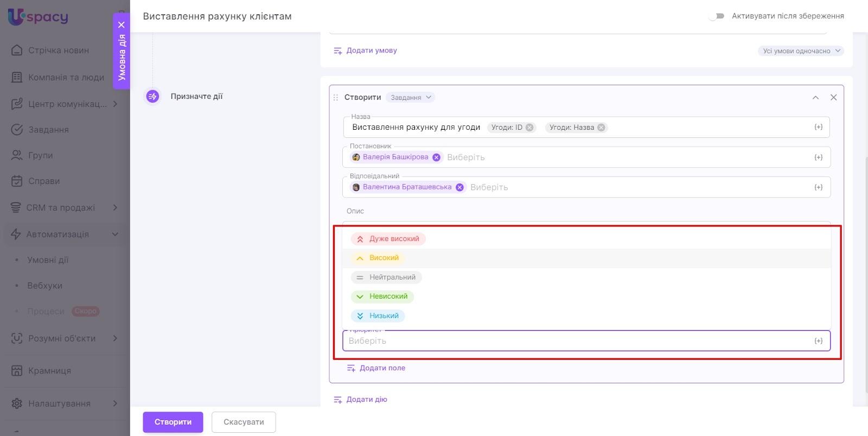Remove Валентина Браташевська from the Відповідальний field
The height and width of the screenshot is (436, 868).
click(x=459, y=187)
